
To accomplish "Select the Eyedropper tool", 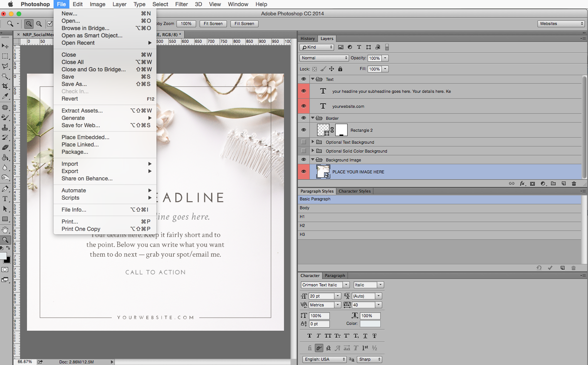I will (x=5, y=96).
